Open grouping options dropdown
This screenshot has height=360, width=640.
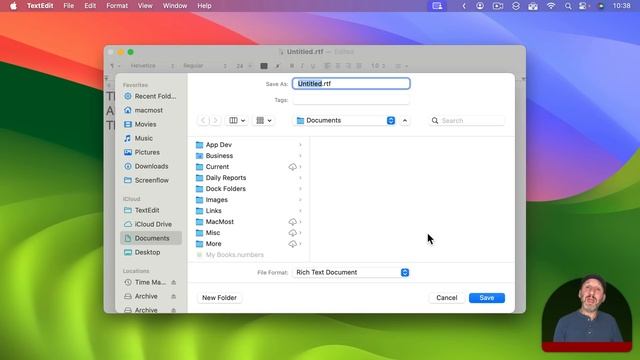(x=264, y=120)
